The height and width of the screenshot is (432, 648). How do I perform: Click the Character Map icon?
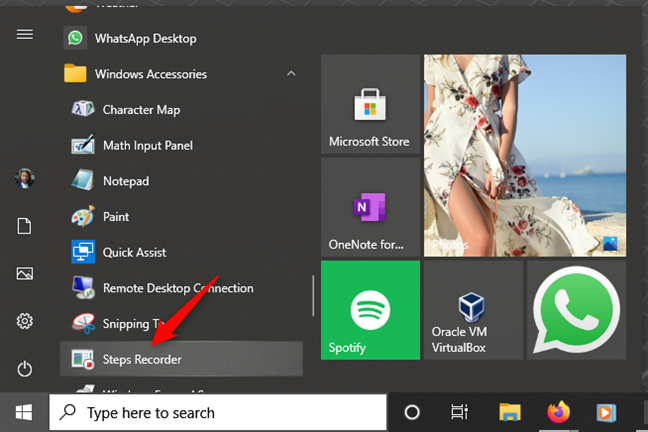pyautogui.click(x=83, y=109)
